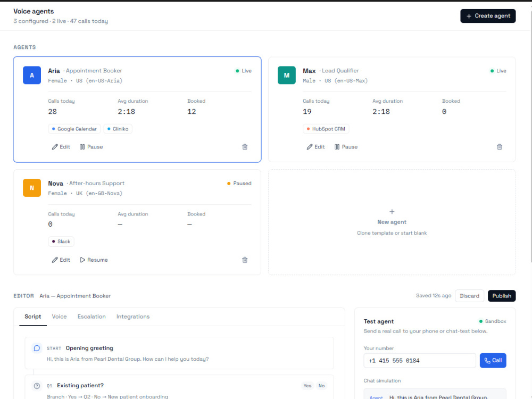Click the Your number phone field

coord(420,361)
